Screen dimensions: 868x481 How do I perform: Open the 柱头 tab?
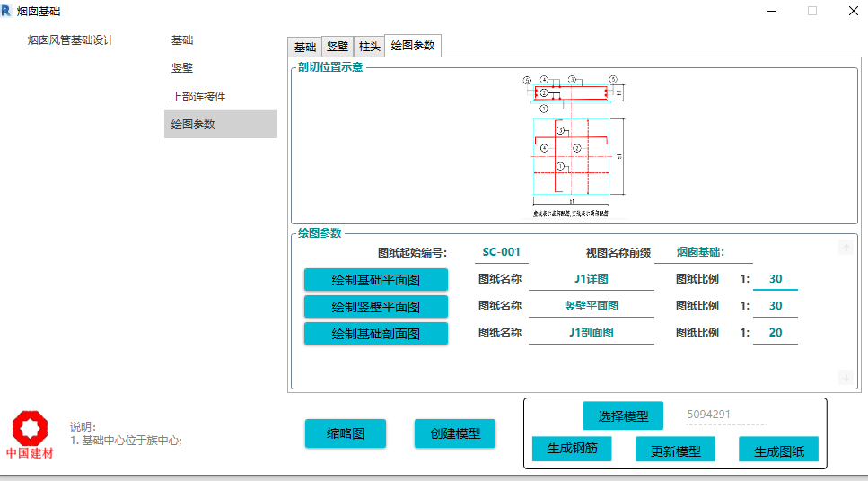[369, 47]
